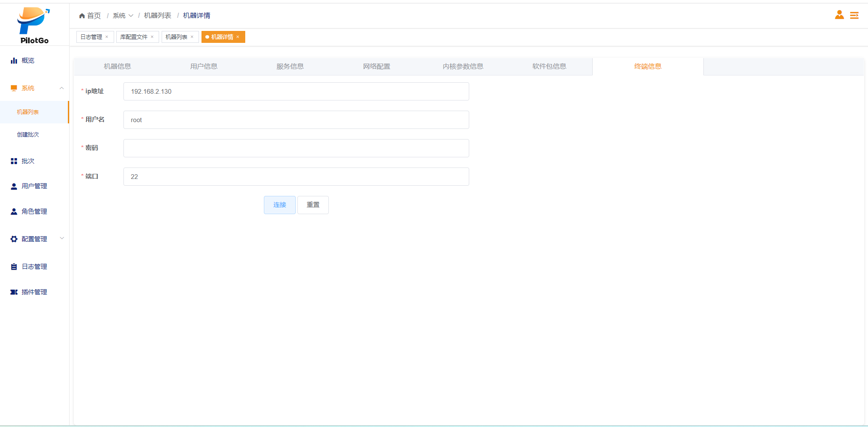868x427 pixels.
Task: Open 插件管理 in the sidebar
Action: (34, 292)
